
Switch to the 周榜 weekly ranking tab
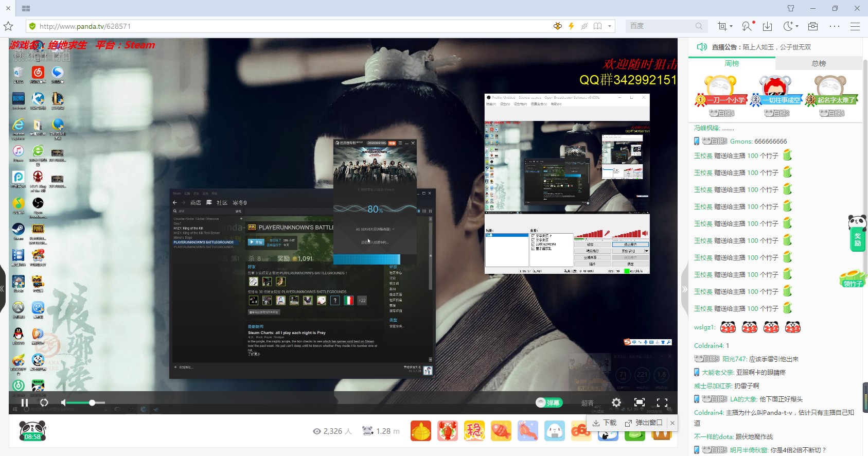pyautogui.click(x=732, y=63)
